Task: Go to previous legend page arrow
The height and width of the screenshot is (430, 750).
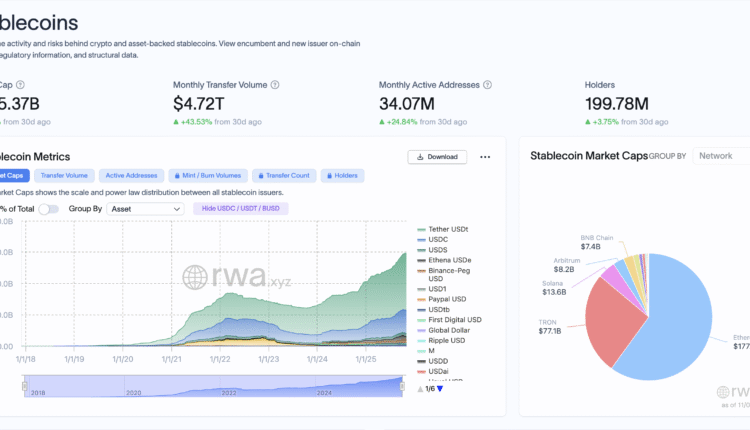Action: click(x=419, y=388)
